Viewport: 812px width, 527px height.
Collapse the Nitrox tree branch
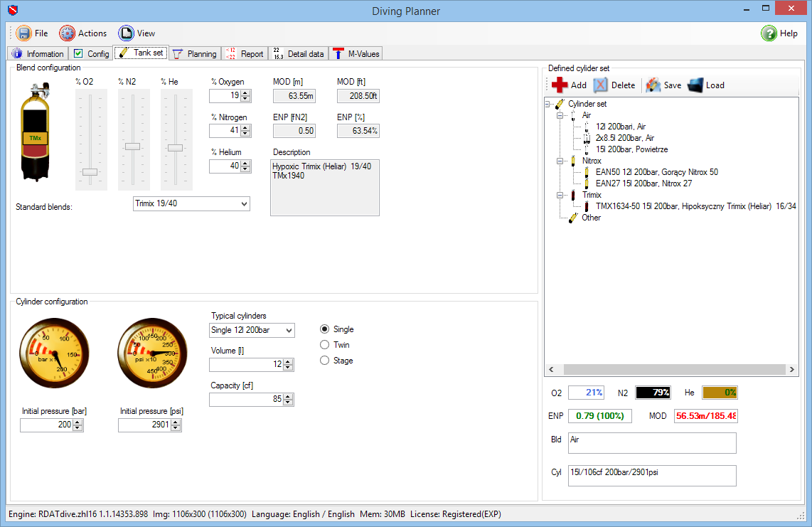coord(560,161)
